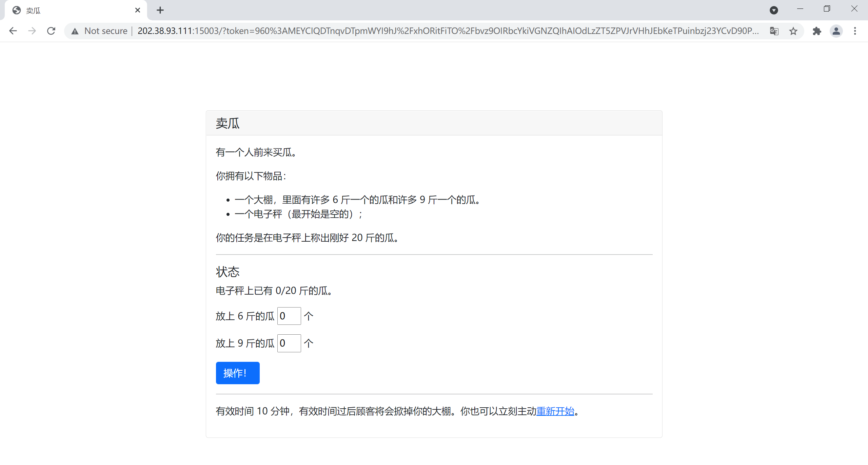
Task: Click the 有效时间 10 分钟 notice text
Action: pyautogui.click(x=398, y=411)
